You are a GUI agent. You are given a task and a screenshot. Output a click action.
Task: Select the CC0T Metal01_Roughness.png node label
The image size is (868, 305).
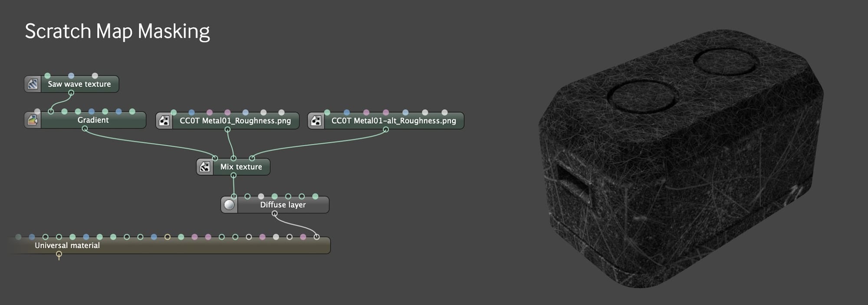click(x=235, y=121)
